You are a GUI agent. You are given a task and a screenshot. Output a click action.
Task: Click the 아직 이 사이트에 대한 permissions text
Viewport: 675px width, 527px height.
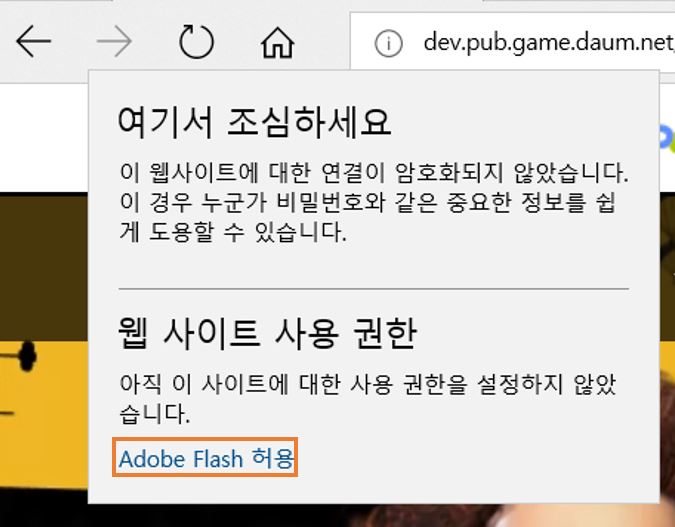coord(367,399)
